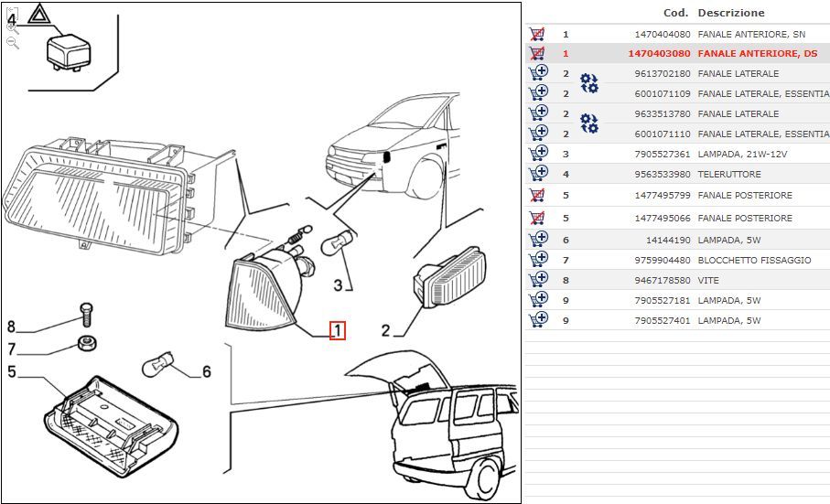Click the unavailable cart icon for 1477495066
The height and width of the screenshot is (504, 830).
tap(537, 218)
